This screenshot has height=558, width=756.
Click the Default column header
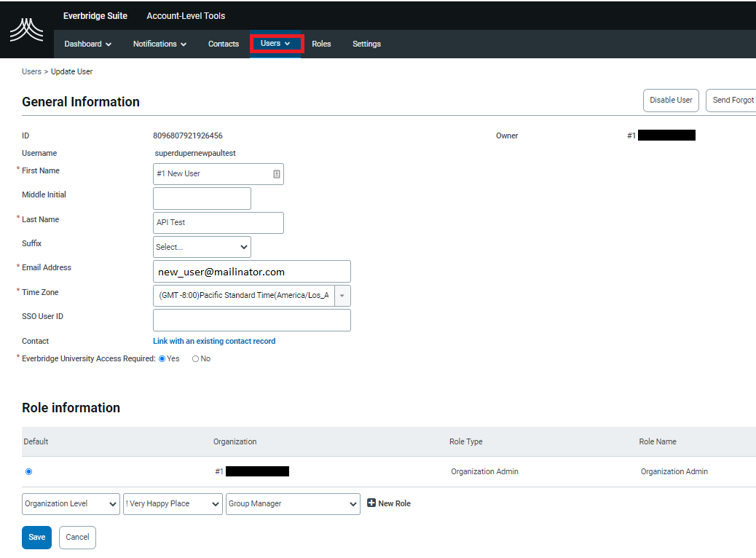pos(36,441)
